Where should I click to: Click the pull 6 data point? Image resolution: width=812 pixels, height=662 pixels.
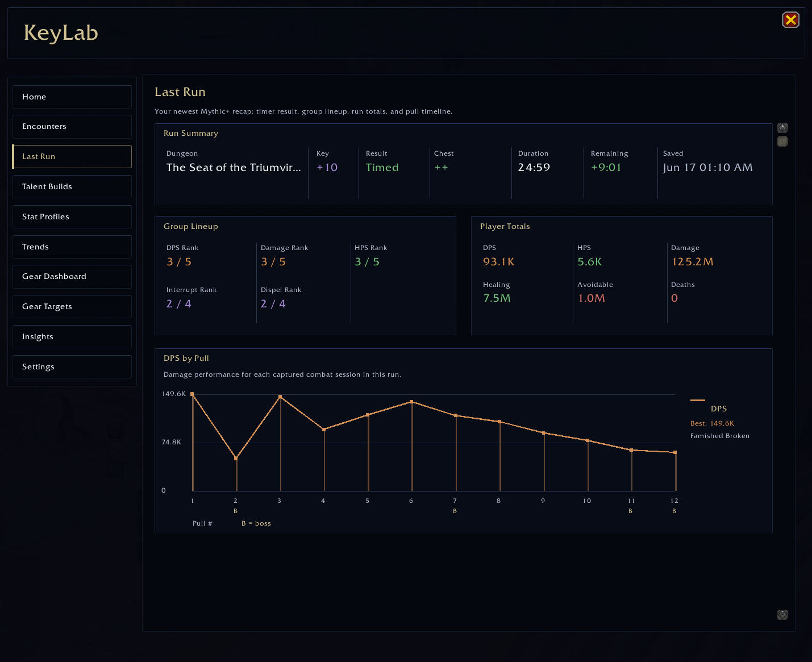(x=412, y=402)
